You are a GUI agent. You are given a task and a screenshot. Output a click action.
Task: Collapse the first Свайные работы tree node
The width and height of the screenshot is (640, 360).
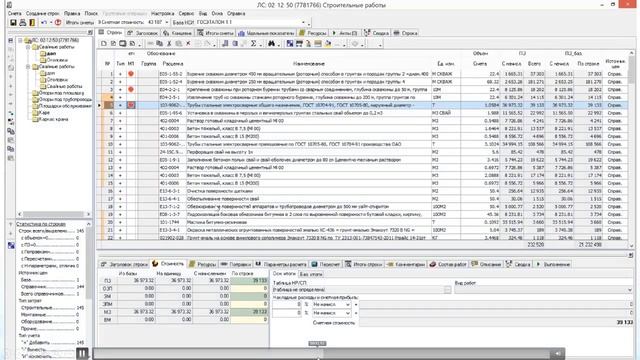28,47
